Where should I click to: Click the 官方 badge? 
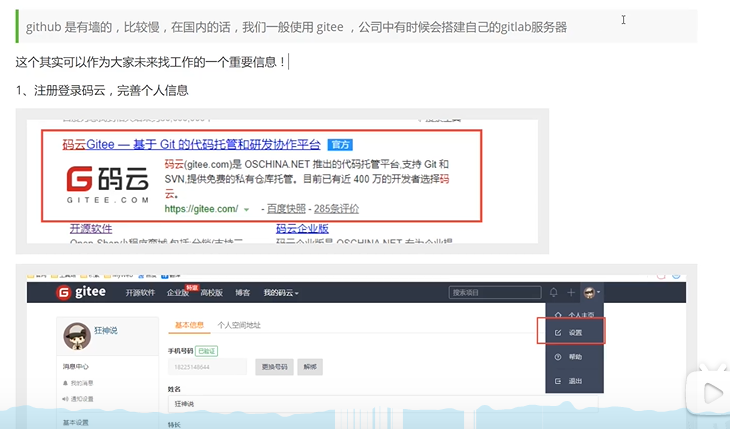[x=340, y=145]
